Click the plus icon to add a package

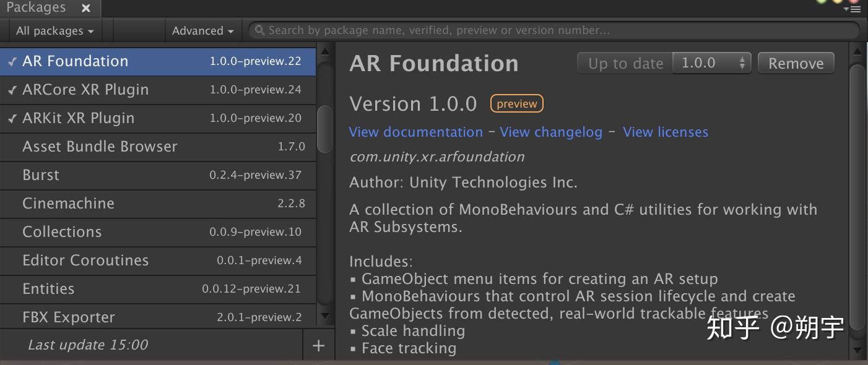point(318,345)
